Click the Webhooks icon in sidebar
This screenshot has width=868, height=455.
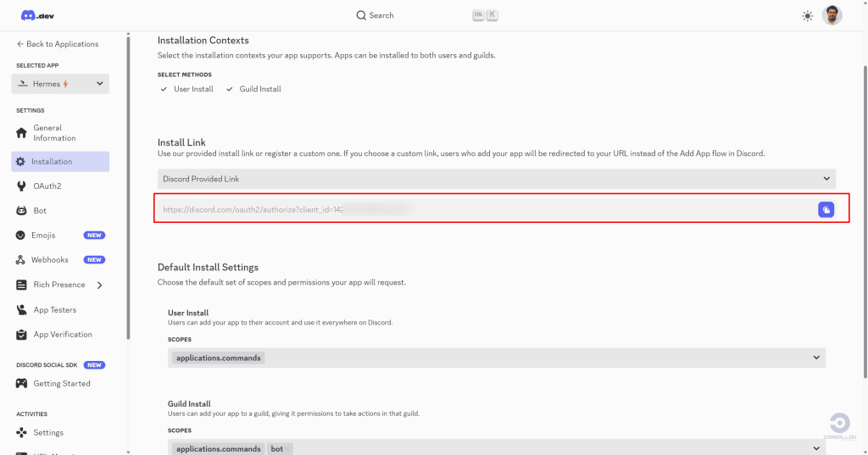(x=22, y=259)
